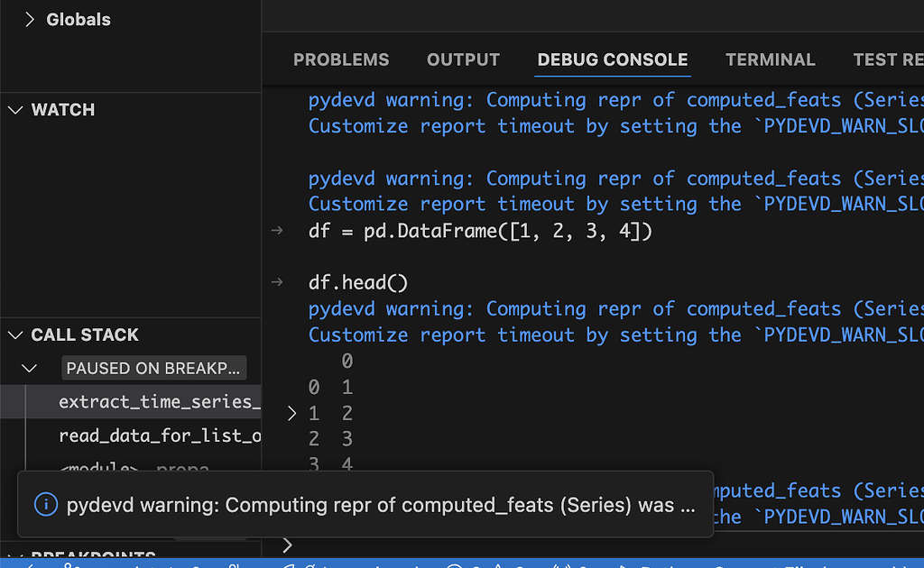This screenshot has width=924, height=568.
Task: Click the arrow marker beside df.head()
Action: [x=276, y=281]
